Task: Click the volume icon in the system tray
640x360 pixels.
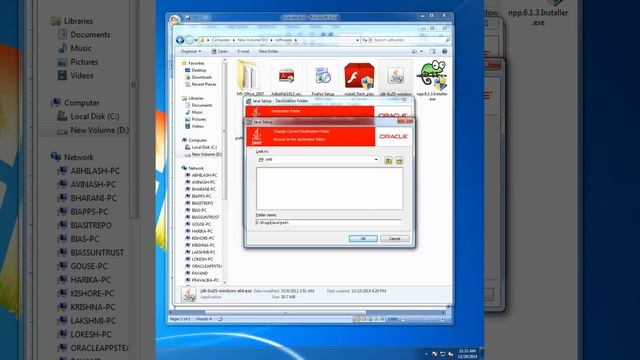Action: 451,354
